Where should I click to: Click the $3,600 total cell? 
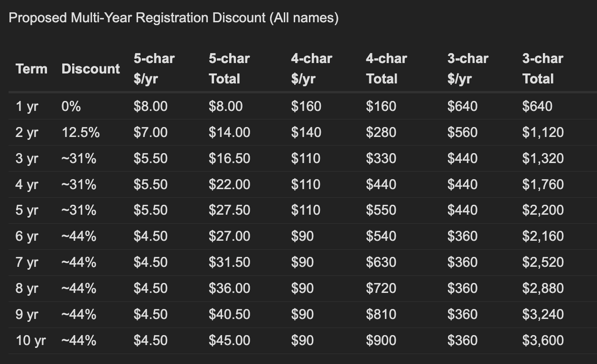(543, 340)
